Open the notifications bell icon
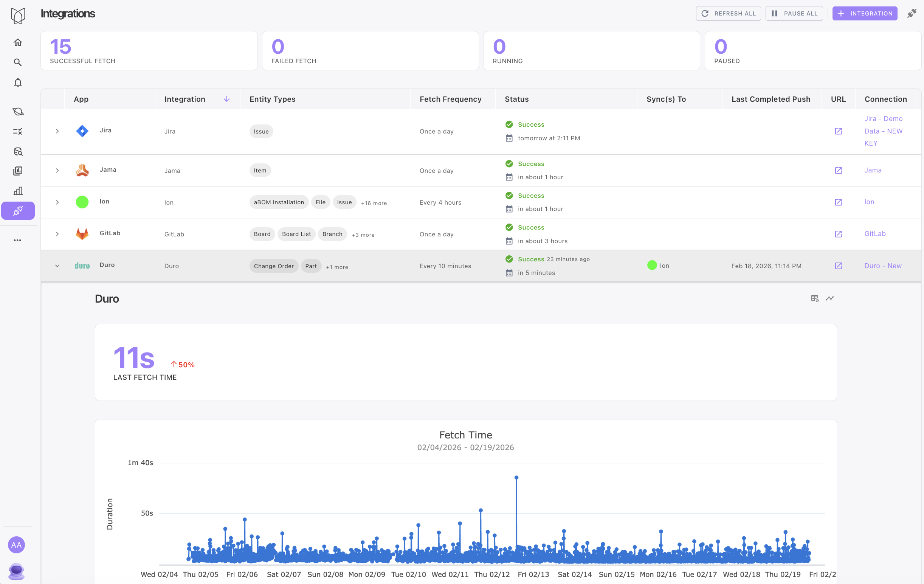Screen dimensions: 924x584 click(18, 82)
